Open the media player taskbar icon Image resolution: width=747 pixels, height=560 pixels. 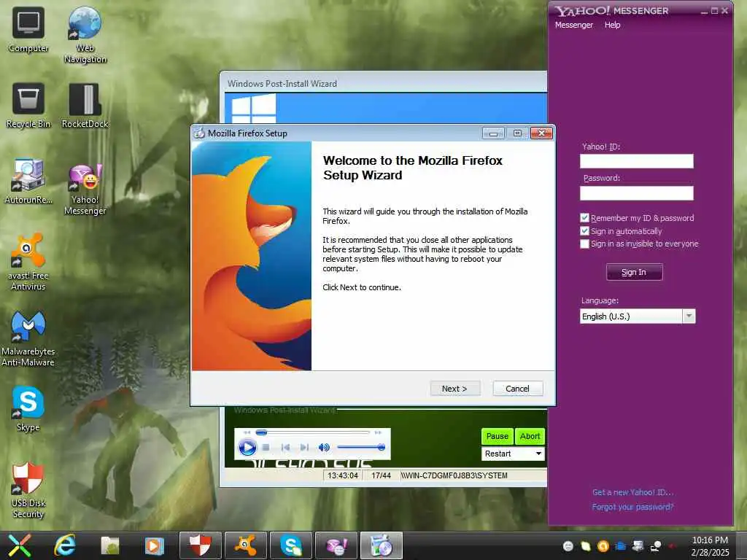[x=154, y=545]
